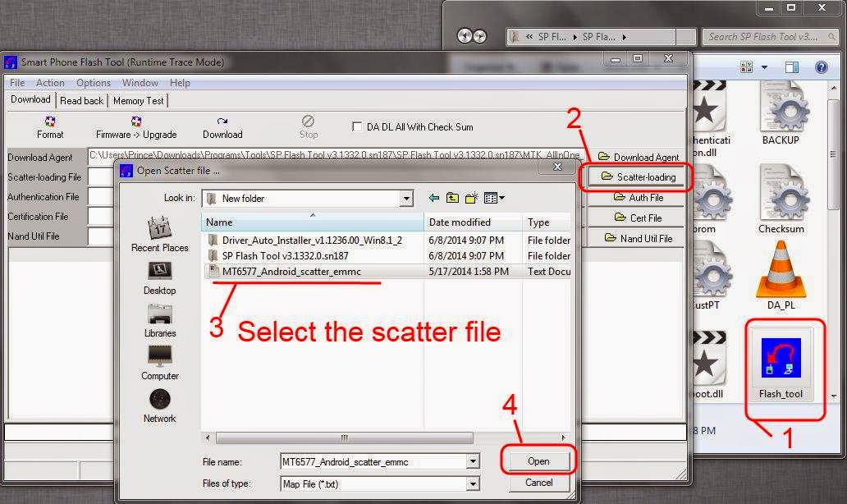This screenshot has height=504, width=847.
Task: Click the Flash_tool icon in Explorer
Action: pos(781,365)
